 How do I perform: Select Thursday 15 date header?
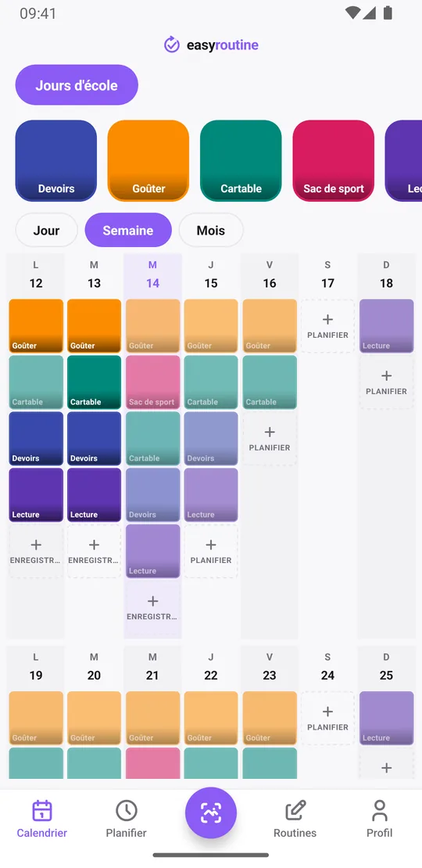pyautogui.click(x=211, y=275)
